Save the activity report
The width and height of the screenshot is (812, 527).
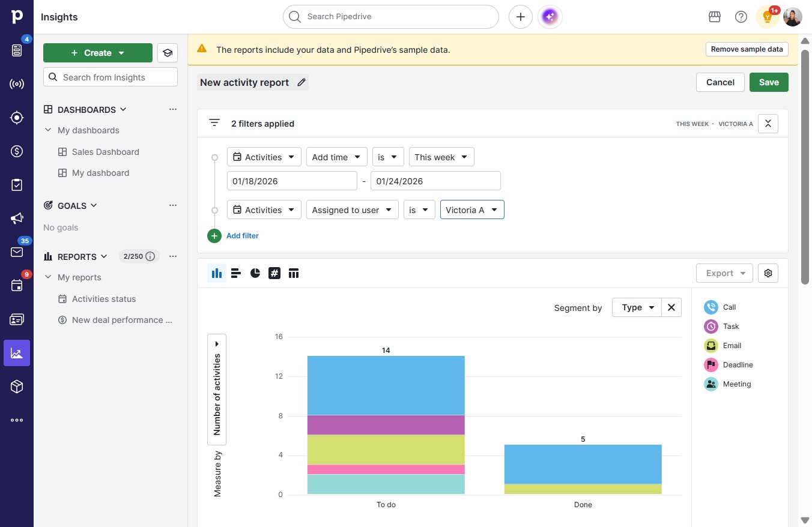point(769,82)
